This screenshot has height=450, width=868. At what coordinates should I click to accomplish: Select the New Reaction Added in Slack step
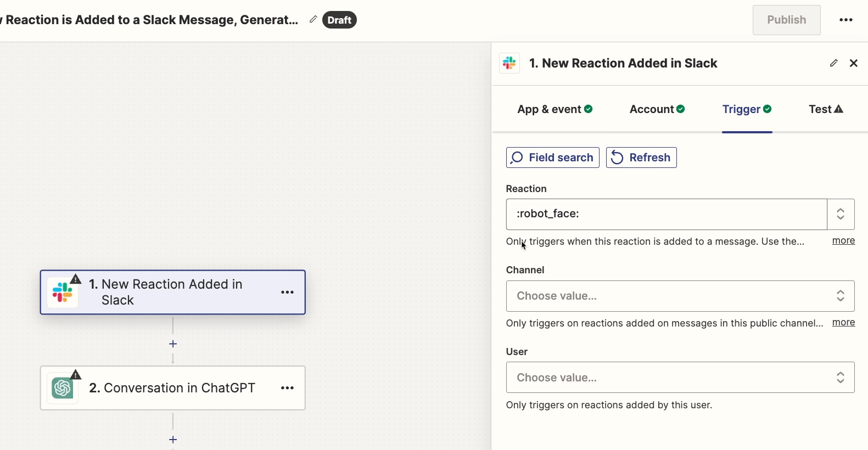172,292
